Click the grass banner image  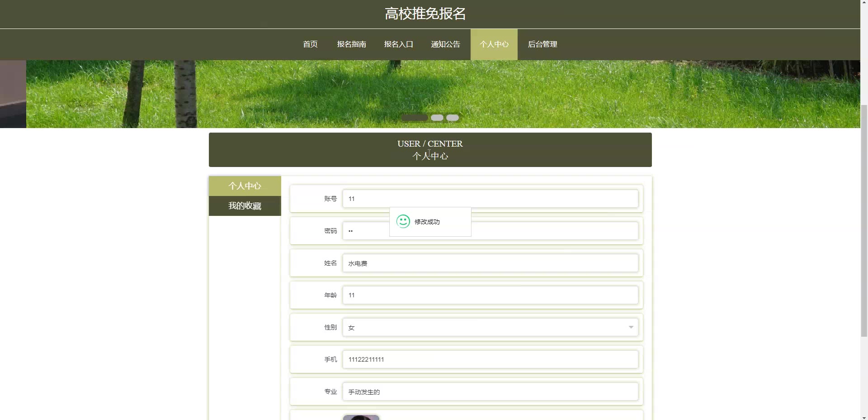(443, 94)
